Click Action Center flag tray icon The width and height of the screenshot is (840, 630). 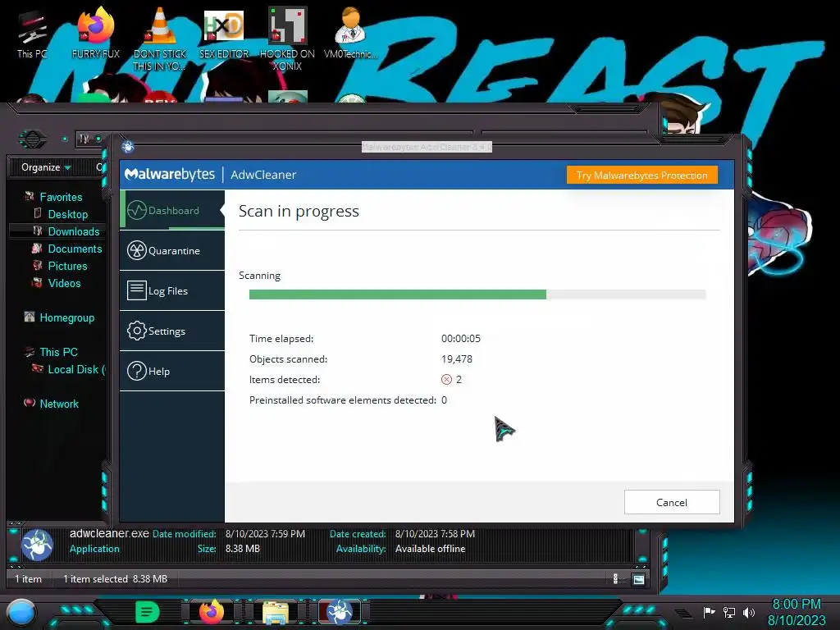pyautogui.click(x=710, y=612)
